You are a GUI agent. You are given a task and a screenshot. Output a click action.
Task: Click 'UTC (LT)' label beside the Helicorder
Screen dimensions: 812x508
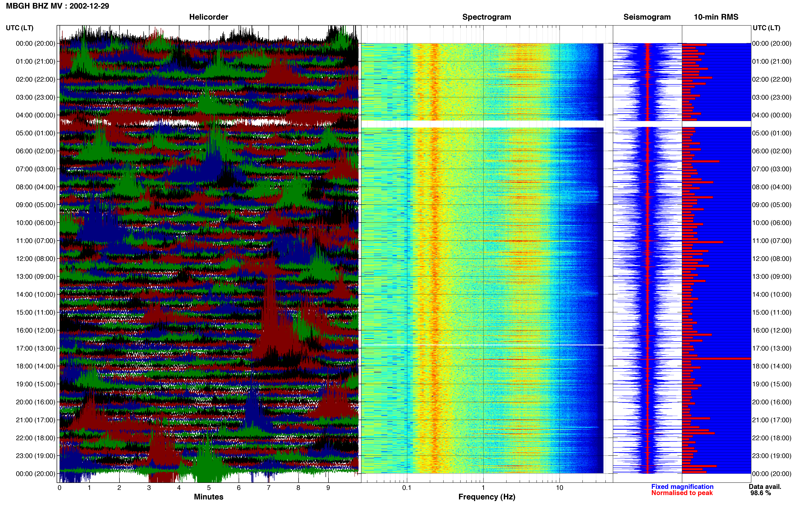pyautogui.click(x=20, y=28)
